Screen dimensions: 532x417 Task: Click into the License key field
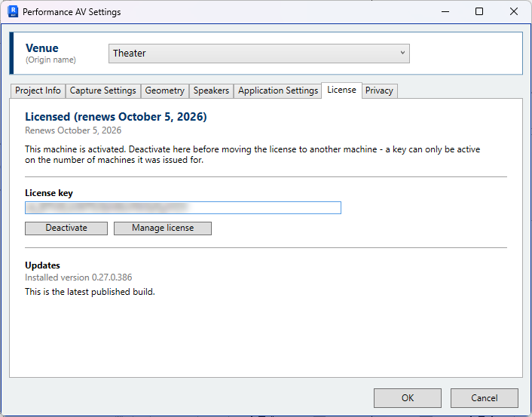point(183,208)
